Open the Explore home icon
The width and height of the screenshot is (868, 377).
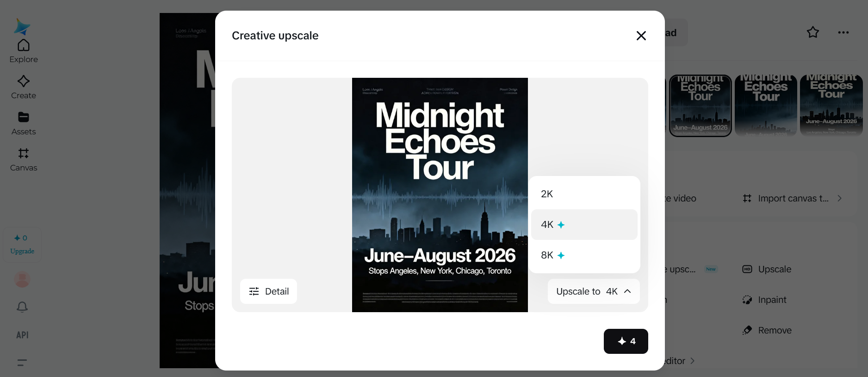point(24,45)
